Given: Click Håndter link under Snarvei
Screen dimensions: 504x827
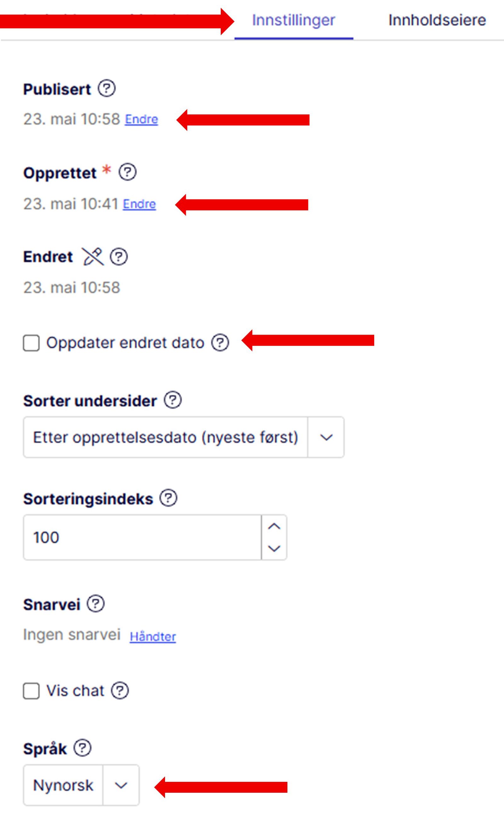Looking at the screenshot, I should (x=153, y=637).
